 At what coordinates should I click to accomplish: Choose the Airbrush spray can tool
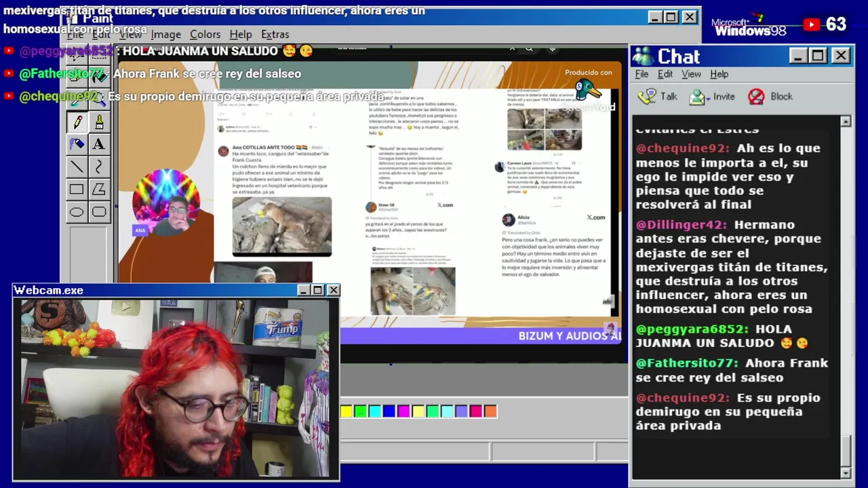[77, 144]
